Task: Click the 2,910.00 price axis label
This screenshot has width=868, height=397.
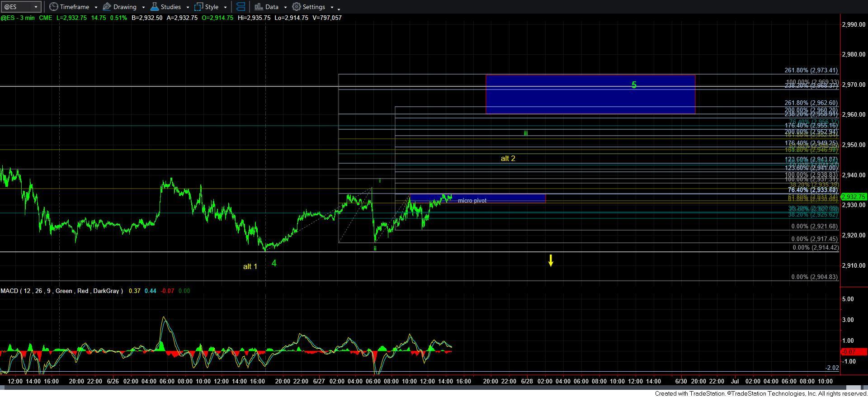Action: 853,265
